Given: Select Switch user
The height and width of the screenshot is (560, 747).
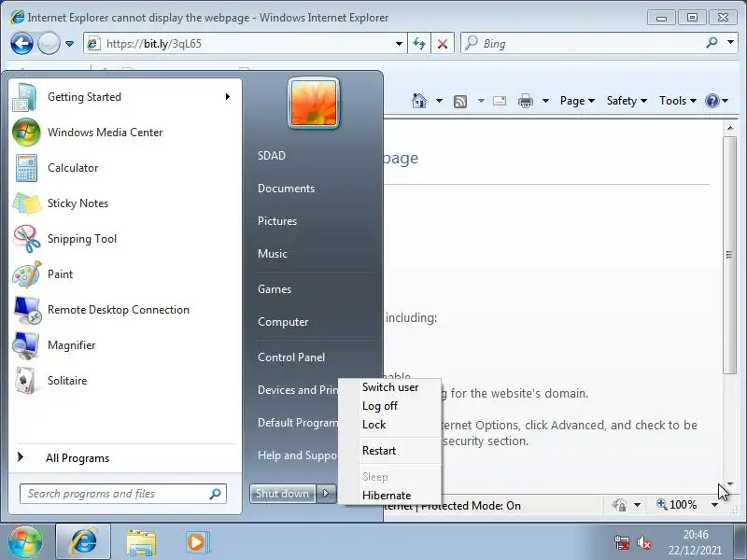Looking at the screenshot, I should click(x=390, y=387).
